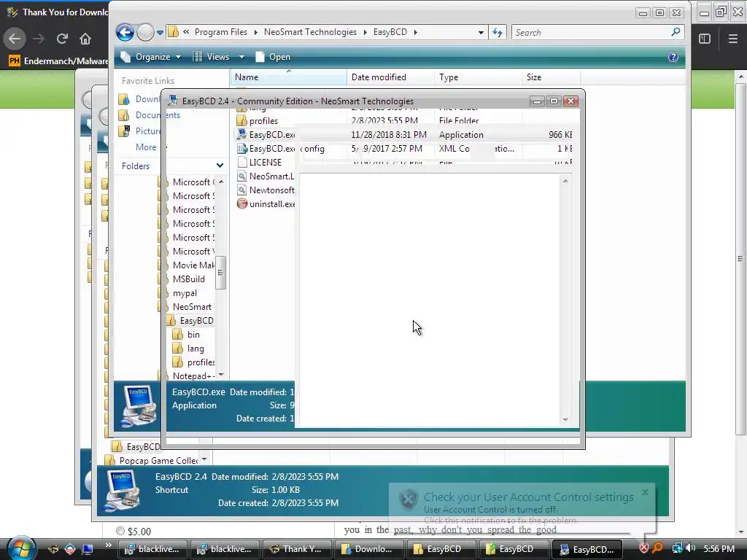Click More in Favorite Links

146,147
